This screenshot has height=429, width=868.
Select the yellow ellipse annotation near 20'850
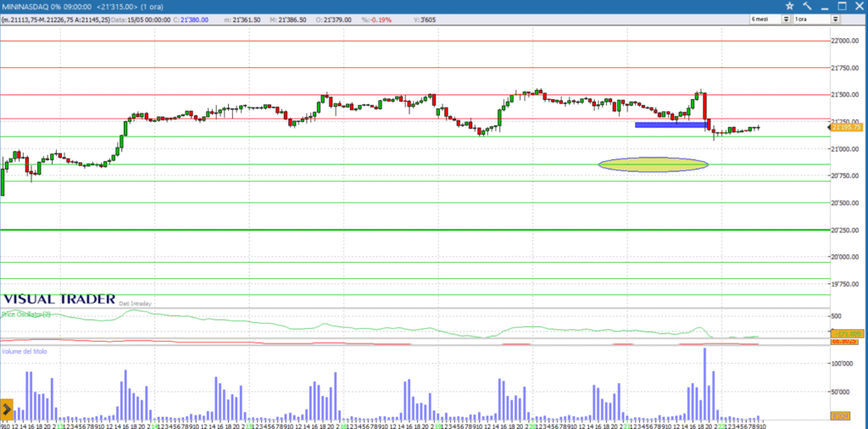pos(654,164)
